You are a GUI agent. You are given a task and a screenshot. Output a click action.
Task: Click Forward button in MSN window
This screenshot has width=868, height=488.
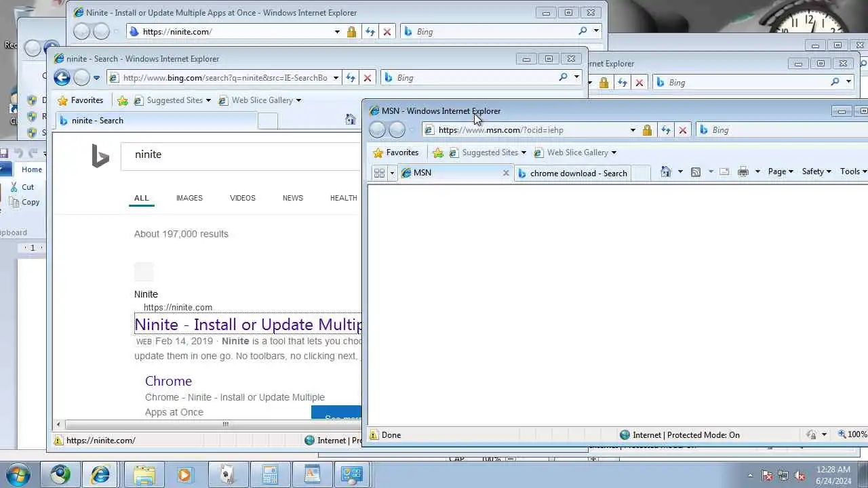[x=397, y=129]
